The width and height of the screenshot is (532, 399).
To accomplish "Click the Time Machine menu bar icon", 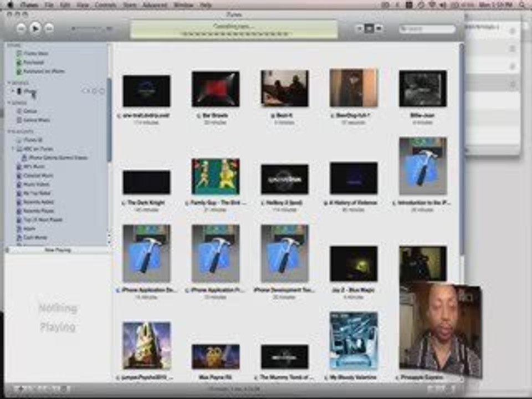I will (421, 5).
